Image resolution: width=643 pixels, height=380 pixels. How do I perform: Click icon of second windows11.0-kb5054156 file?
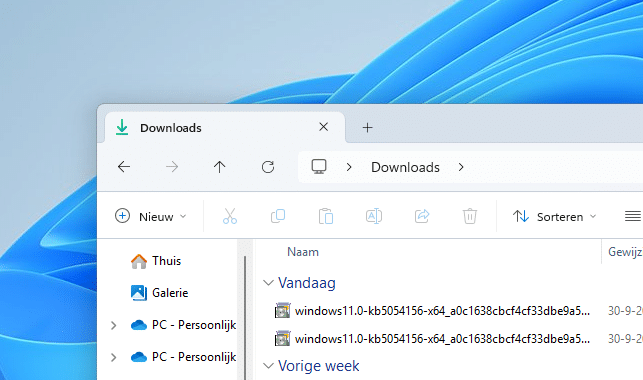283,339
